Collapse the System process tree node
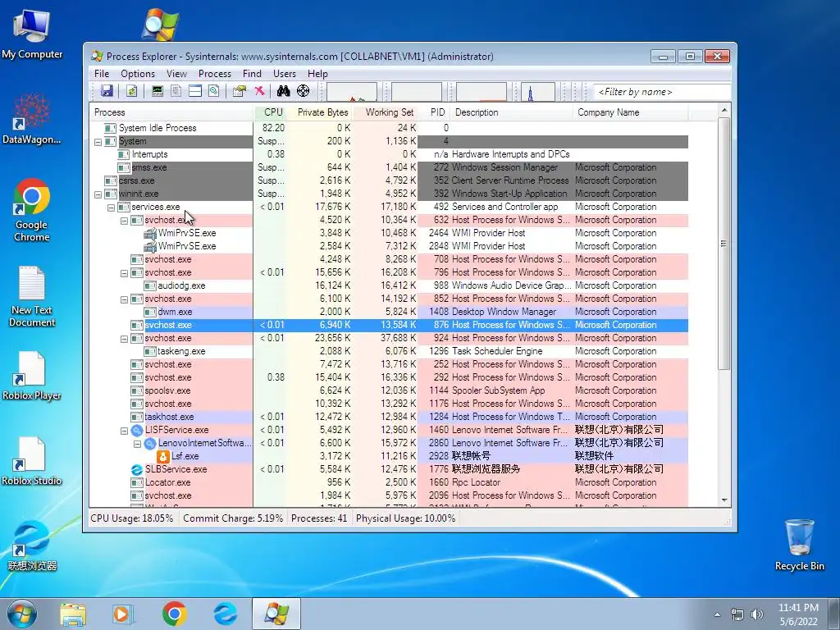This screenshot has width=840, height=630. click(98, 142)
